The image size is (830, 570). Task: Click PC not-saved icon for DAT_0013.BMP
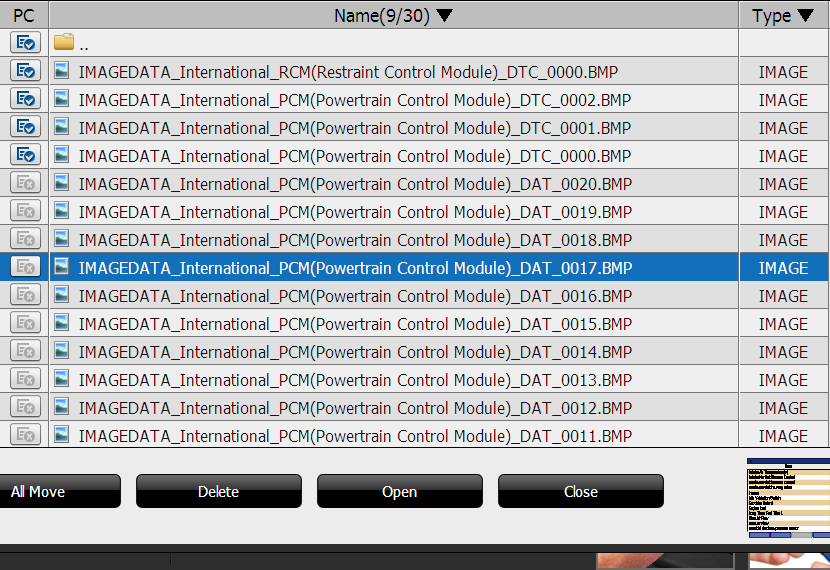(25, 379)
